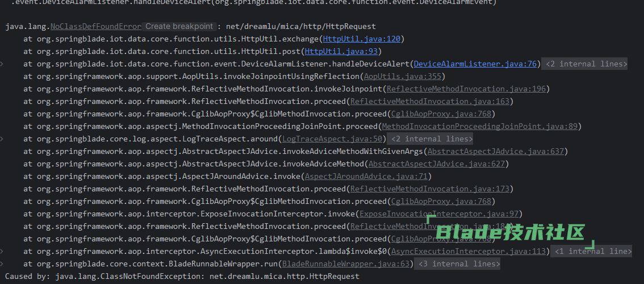Viewport: 644px width, 284px height.
Task: Go to BladeRunnableWrapper.java:63 source
Action: 346,264
